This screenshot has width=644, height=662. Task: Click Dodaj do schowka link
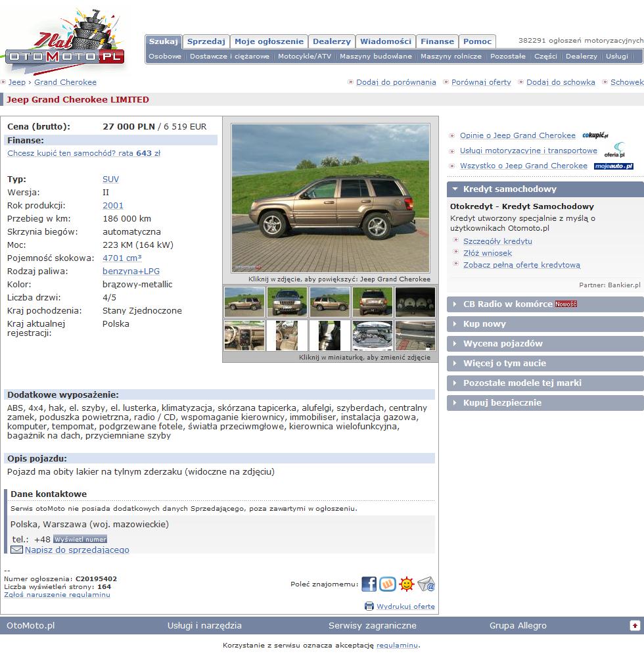(561, 82)
